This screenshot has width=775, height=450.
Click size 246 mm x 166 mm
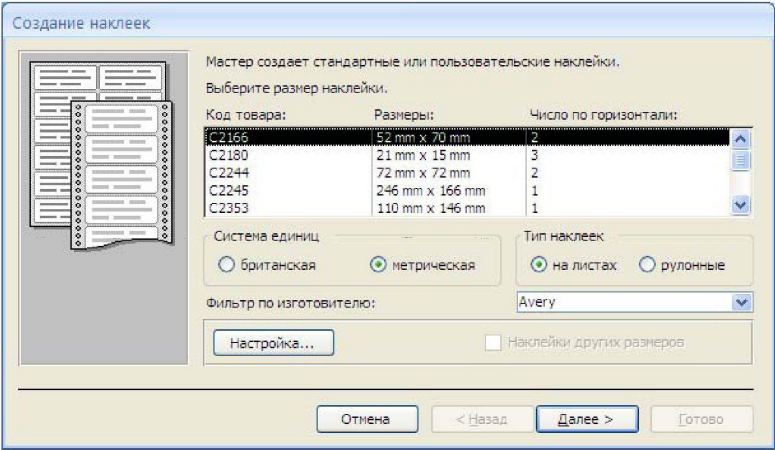pyautogui.click(x=431, y=190)
